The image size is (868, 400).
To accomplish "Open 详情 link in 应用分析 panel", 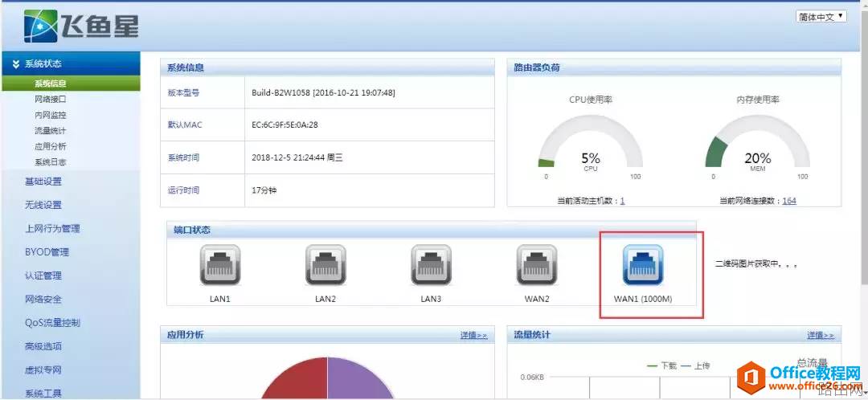I will (474, 335).
